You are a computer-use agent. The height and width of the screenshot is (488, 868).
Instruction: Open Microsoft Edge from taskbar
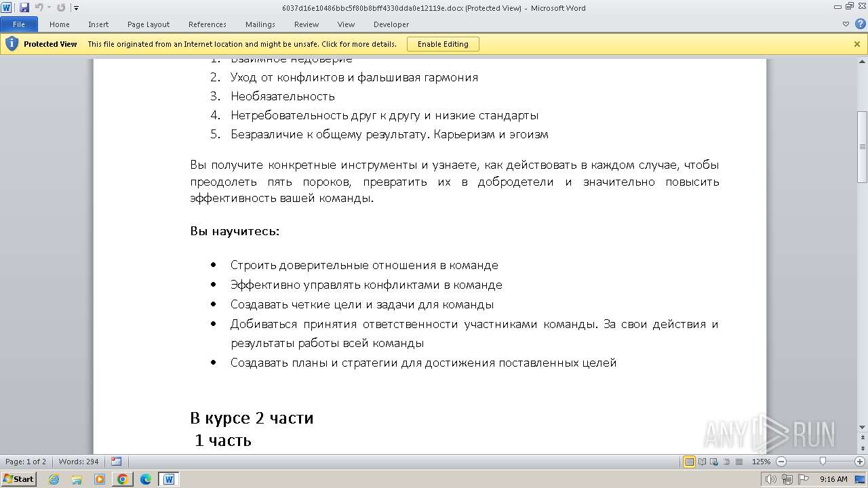146,479
